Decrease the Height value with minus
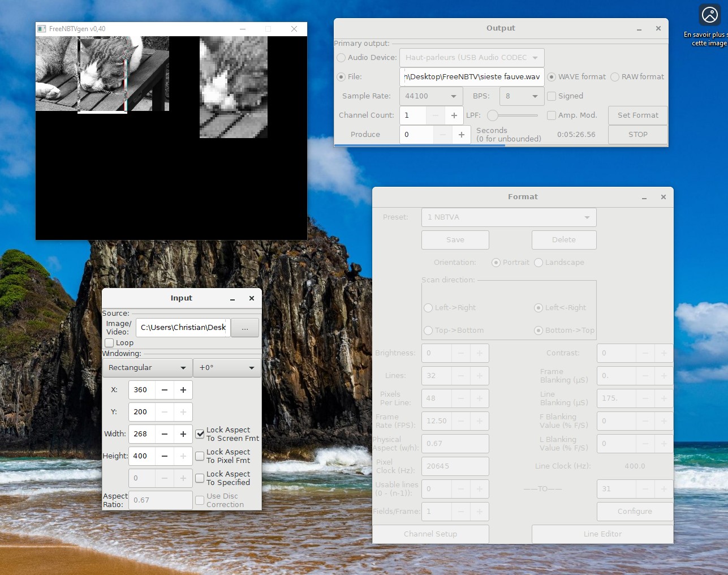728x575 pixels. coord(165,456)
